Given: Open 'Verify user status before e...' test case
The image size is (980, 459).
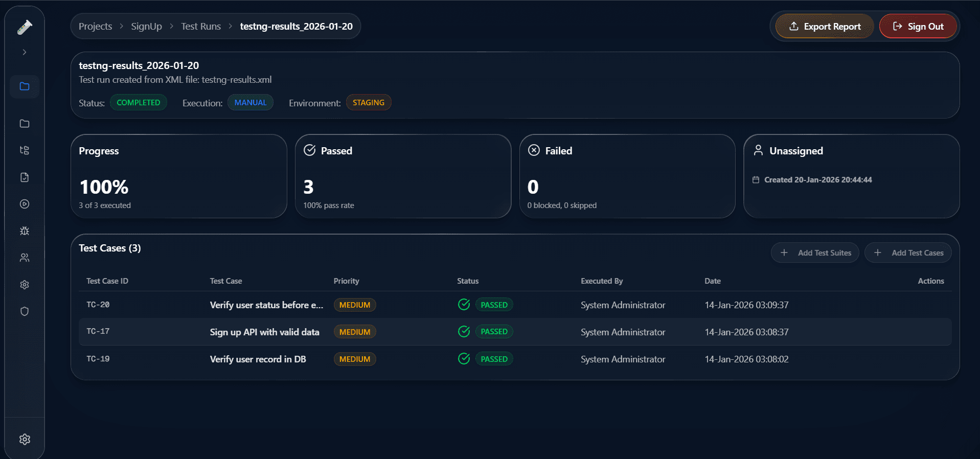Looking at the screenshot, I should click(266, 305).
